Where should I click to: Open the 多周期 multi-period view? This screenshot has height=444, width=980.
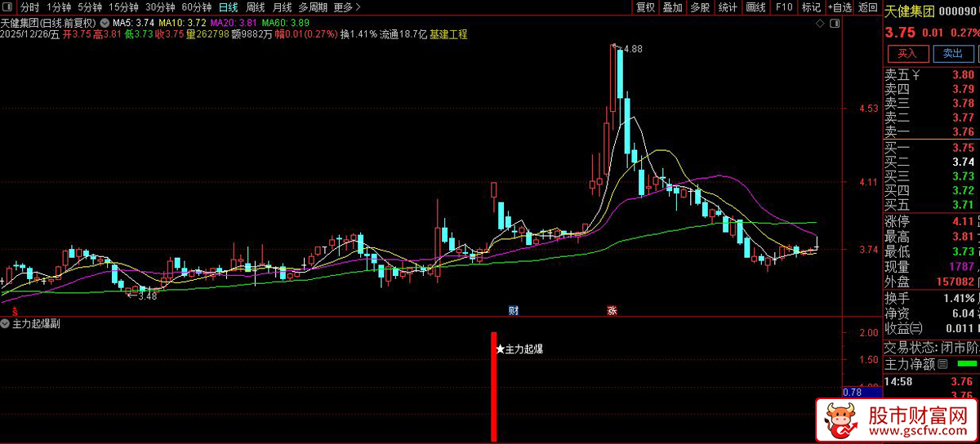click(x=313, y=7)
